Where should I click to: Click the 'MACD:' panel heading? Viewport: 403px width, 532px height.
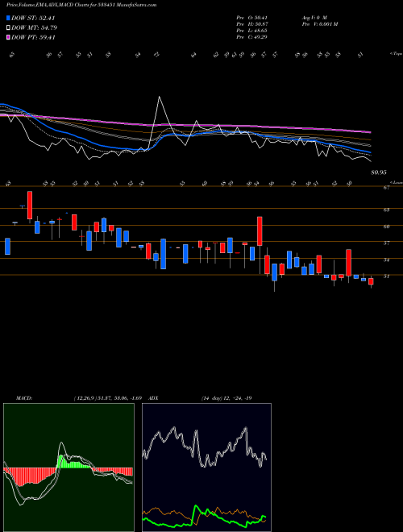(x=23, y=397)
